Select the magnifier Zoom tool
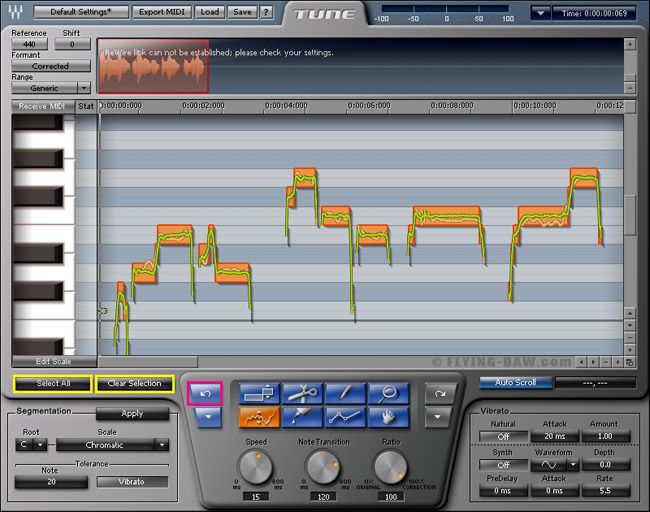The image size is (650, 512). point(388,393)
